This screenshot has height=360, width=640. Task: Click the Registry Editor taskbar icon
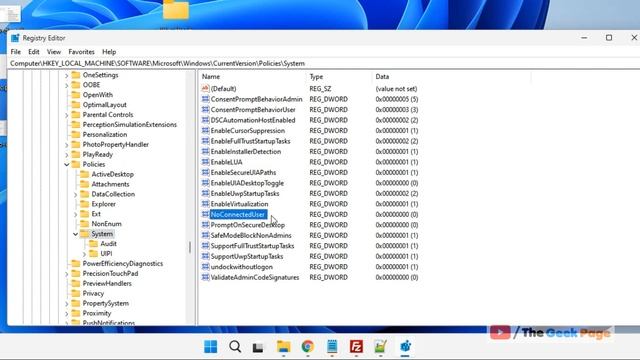pyautogui.click(x=405, y=347)
